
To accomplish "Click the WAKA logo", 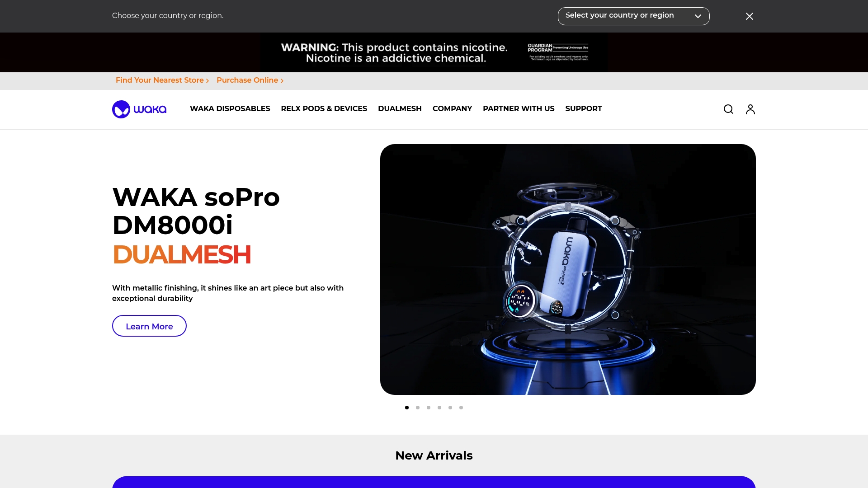I will (x=139, y=109).
